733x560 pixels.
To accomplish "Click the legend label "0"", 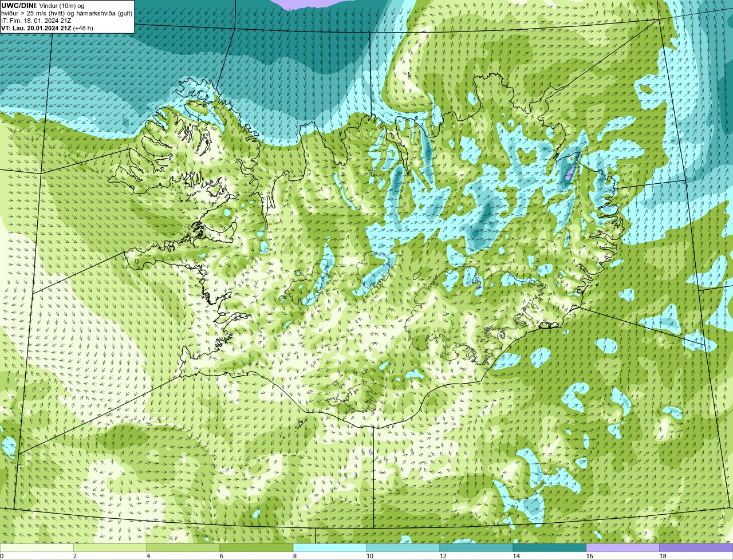I will tap(2, 556).
